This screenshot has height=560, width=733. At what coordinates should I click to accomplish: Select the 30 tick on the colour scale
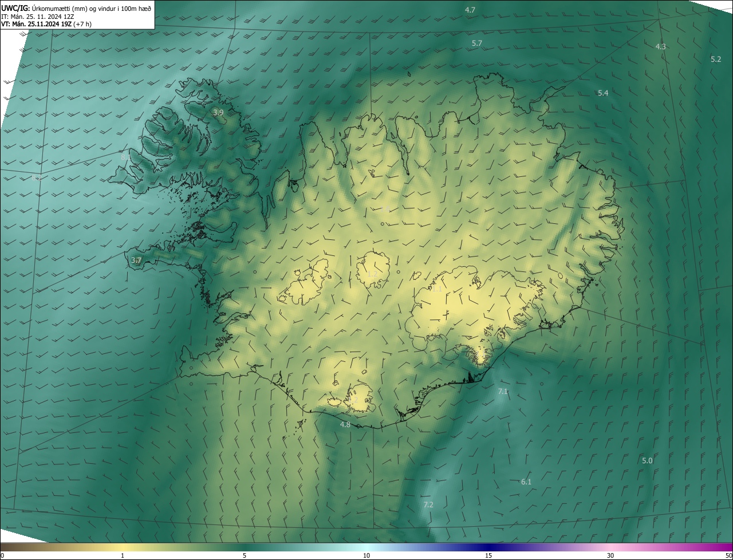(x=610, y=555)
